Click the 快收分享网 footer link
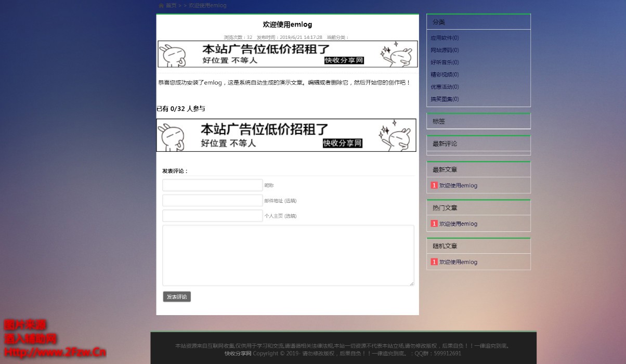The image size is (626, 364). tap(238, 354)
